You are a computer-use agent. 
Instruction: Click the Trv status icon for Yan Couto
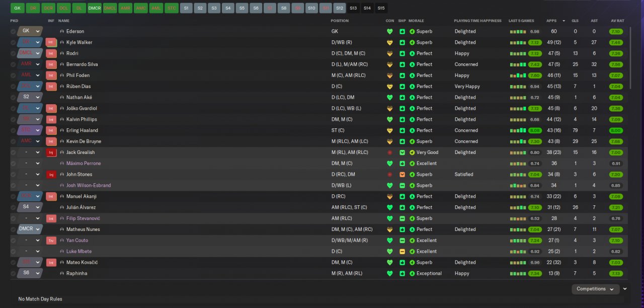[x=51, y=241]
